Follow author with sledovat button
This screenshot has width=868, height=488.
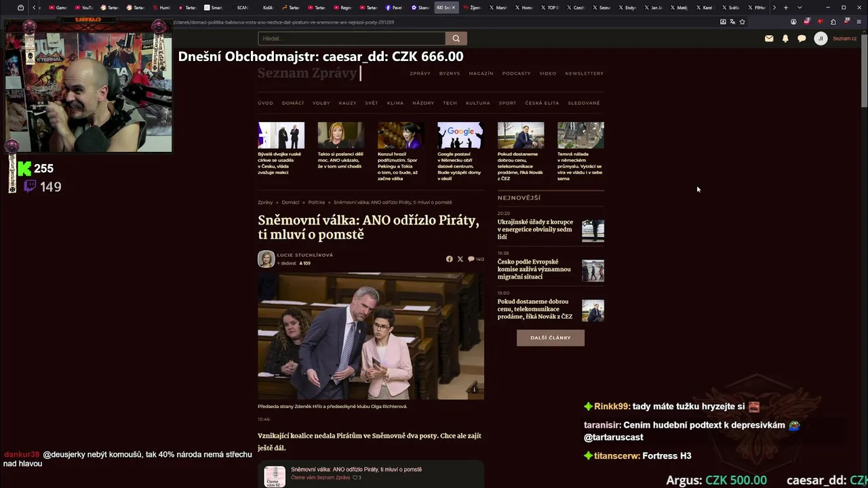286,263
